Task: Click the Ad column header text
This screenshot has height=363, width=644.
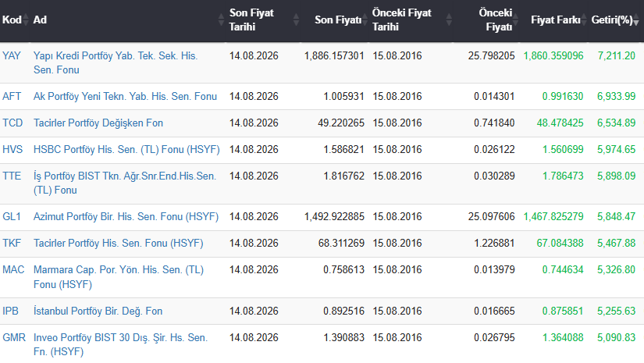Action: pyautogui.click(x=40, y=20)
